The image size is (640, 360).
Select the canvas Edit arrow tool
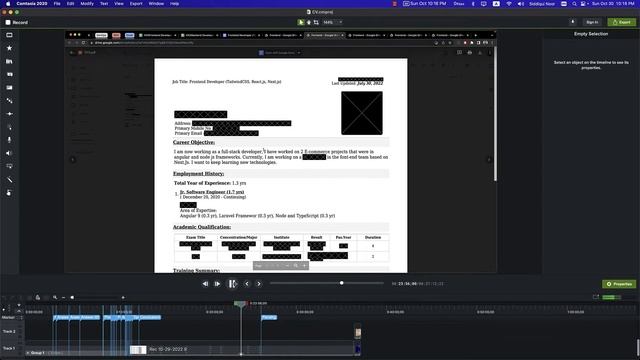coord(301,22)
